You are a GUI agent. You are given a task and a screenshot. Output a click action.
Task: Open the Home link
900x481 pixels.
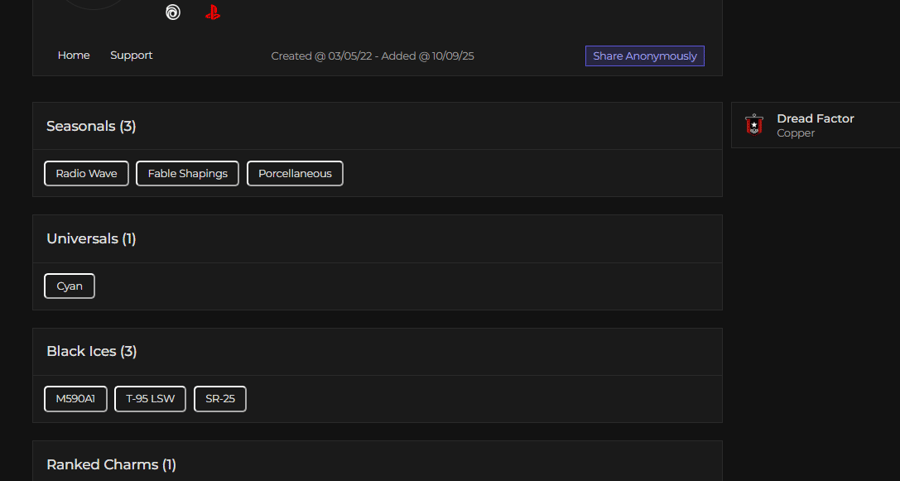click(x=73, y=55)
